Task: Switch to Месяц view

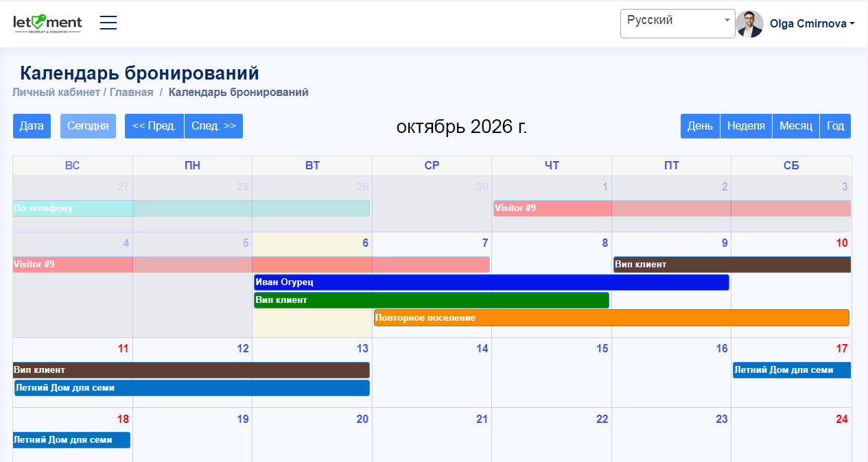Action: [796, 126]
